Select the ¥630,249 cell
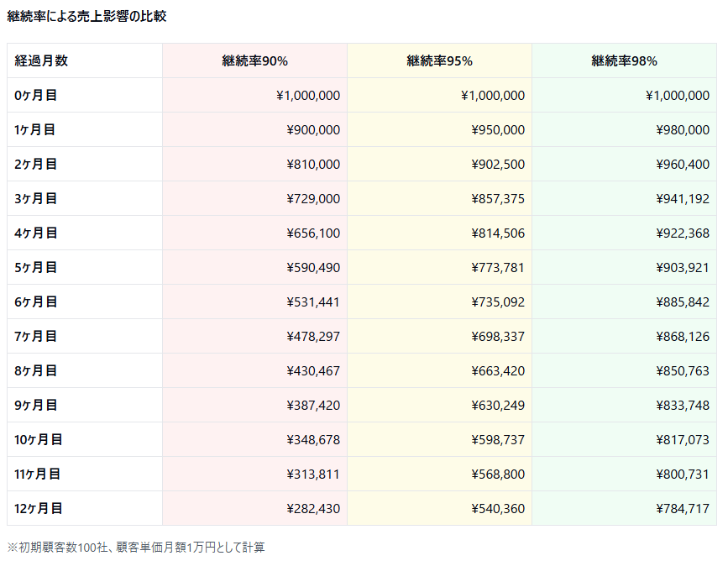The height and width of the screenshot is (561, 728). click(440, 405)
